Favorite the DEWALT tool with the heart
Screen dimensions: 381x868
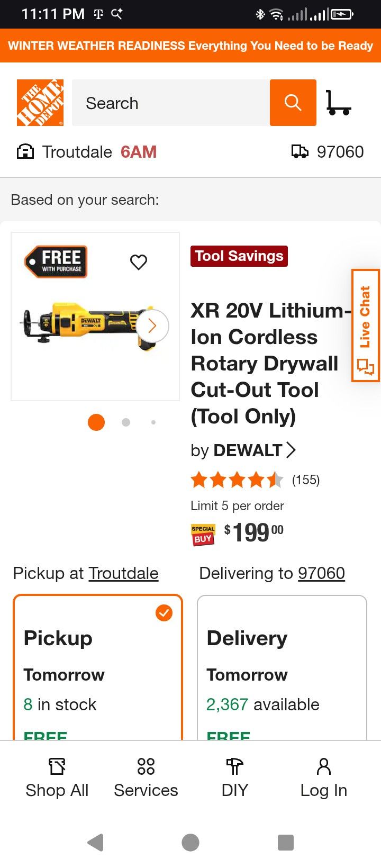click(139, 262)
